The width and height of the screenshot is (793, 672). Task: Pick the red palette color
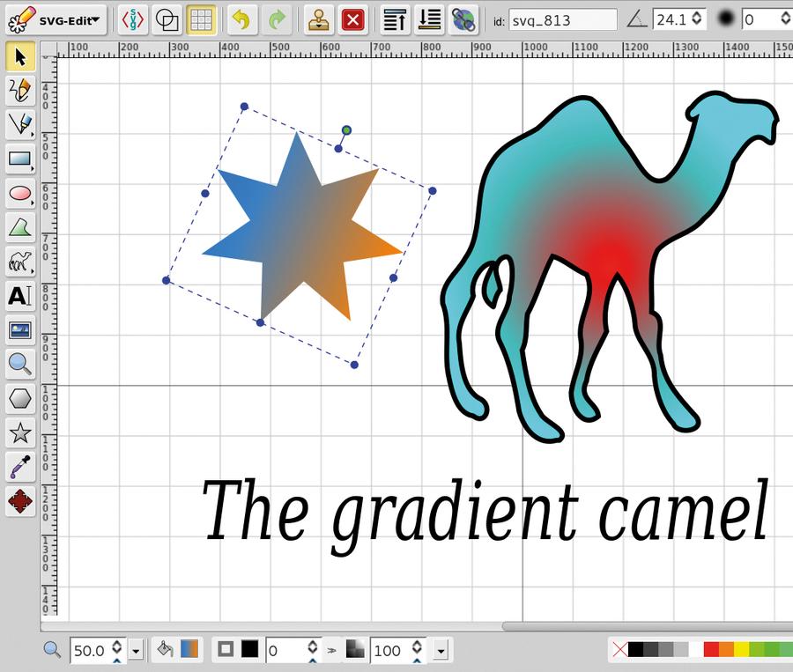pos(711,650)
